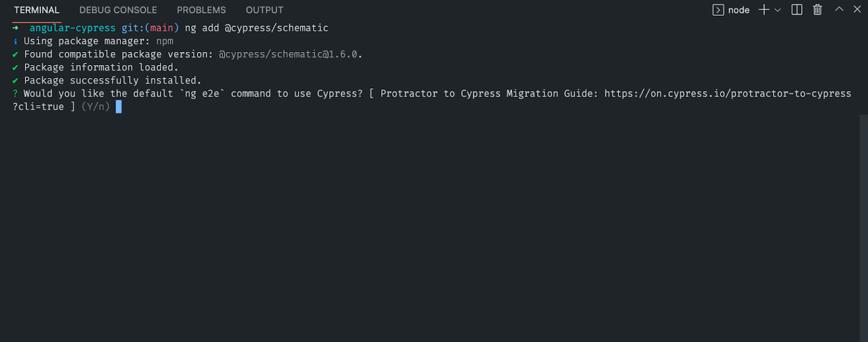Maximize panel size with the up chevron
This screenshot has height=342, width=868.
(x=839, y=9)
